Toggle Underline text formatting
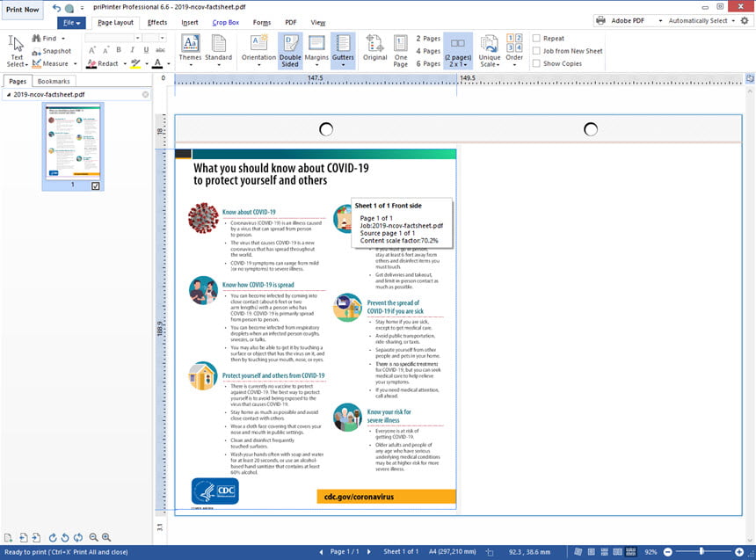Viewport: 756px width, 560px height. coord(146,50)
